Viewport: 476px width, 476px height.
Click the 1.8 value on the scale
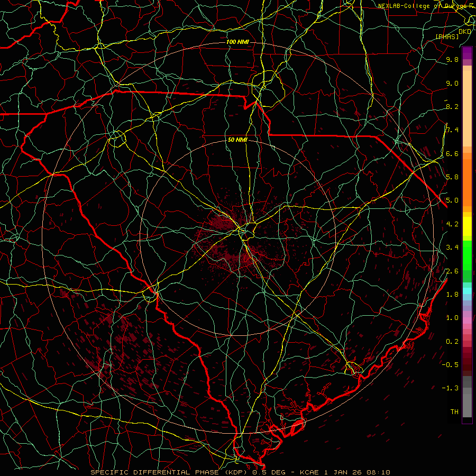pyautogui.click(x=452, y=295)
